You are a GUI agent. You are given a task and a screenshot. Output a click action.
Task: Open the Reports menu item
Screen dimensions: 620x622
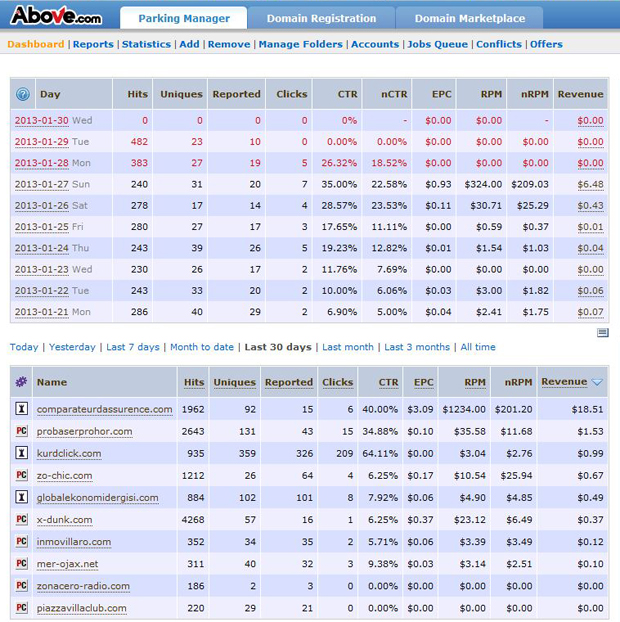coord(93,44)
